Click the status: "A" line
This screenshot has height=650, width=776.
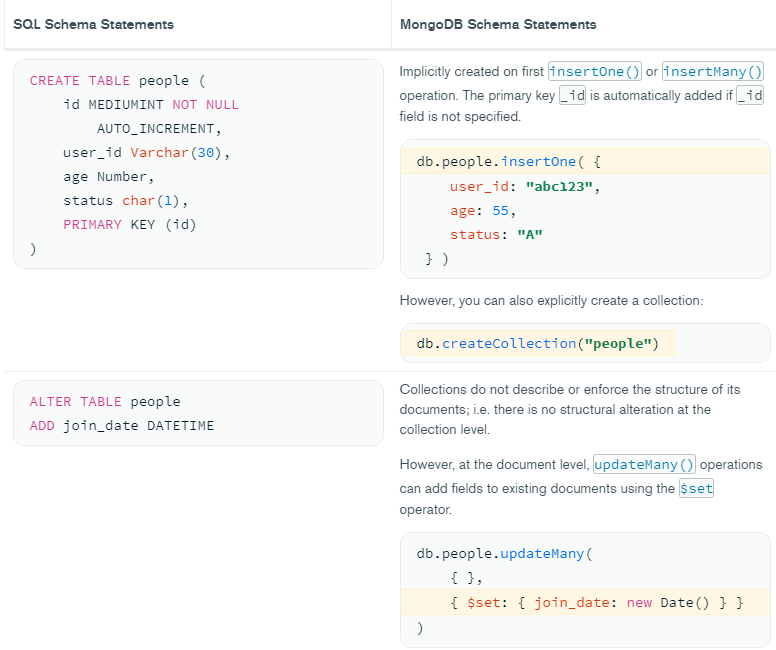click(496, 235)
